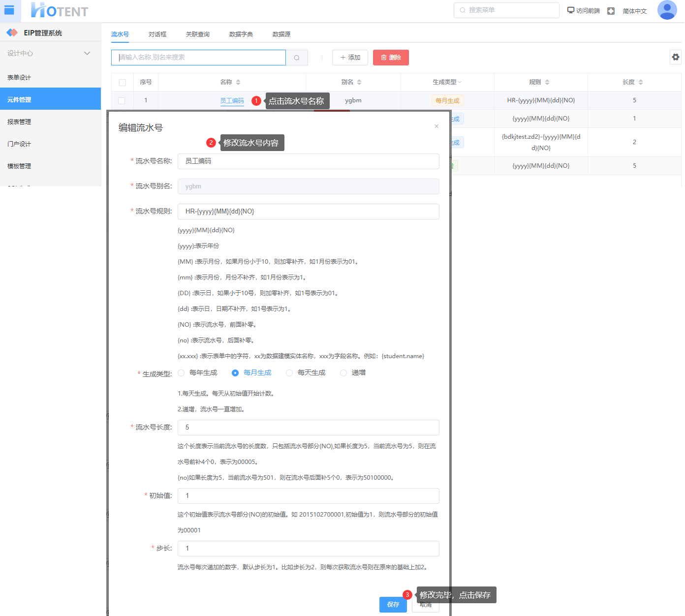685x616 pixels.
Task: Click into the 流水号规则 input field
Action: (308, 212)
